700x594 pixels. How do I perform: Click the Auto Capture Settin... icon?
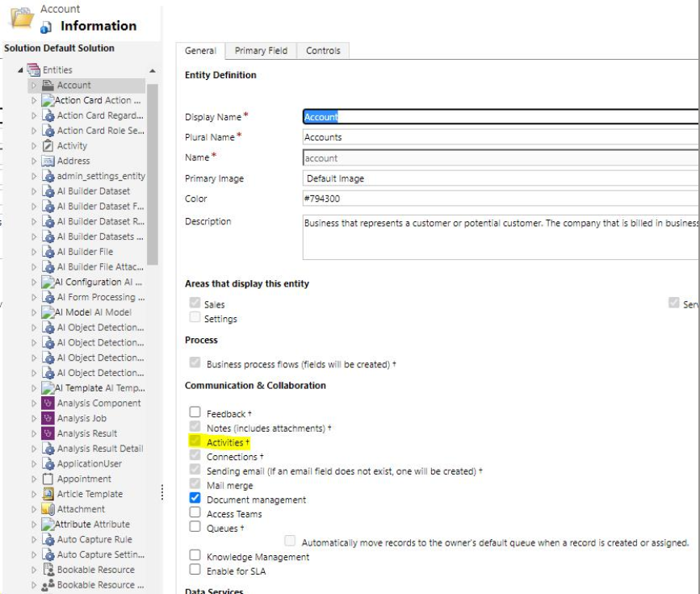click(48, 554)
